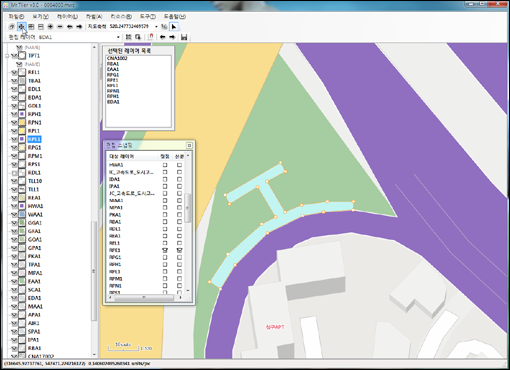Click the red APT label on map
Screen dimensions: 510x370
[275, 327]
